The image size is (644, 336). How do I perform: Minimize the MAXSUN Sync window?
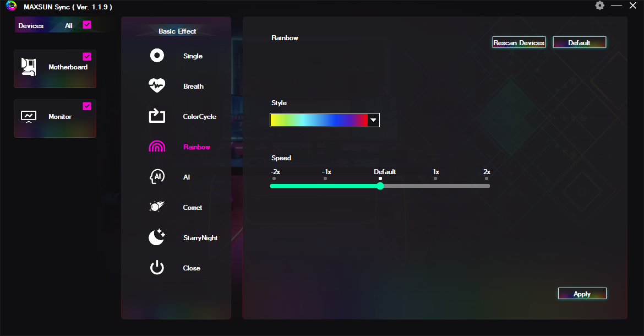(x=616, y=6)
